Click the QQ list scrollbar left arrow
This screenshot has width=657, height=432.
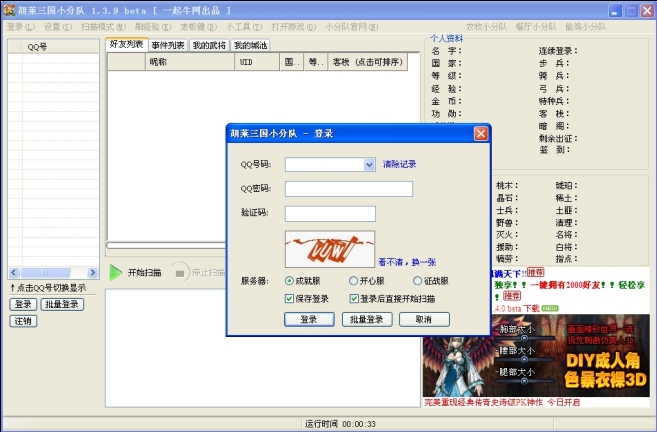pyautogui.click(x=13, y=273)
